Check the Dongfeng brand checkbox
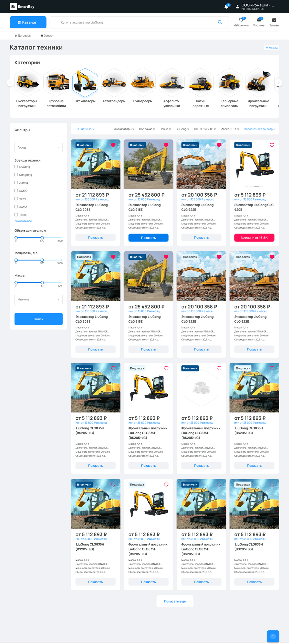The height and width of the screenshot is (644, 289). tap(16, 175)
